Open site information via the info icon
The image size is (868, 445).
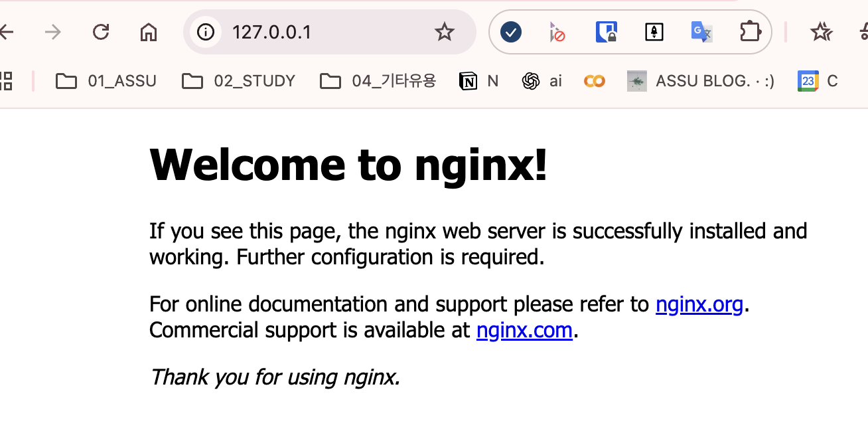click(x=206, y=31)
